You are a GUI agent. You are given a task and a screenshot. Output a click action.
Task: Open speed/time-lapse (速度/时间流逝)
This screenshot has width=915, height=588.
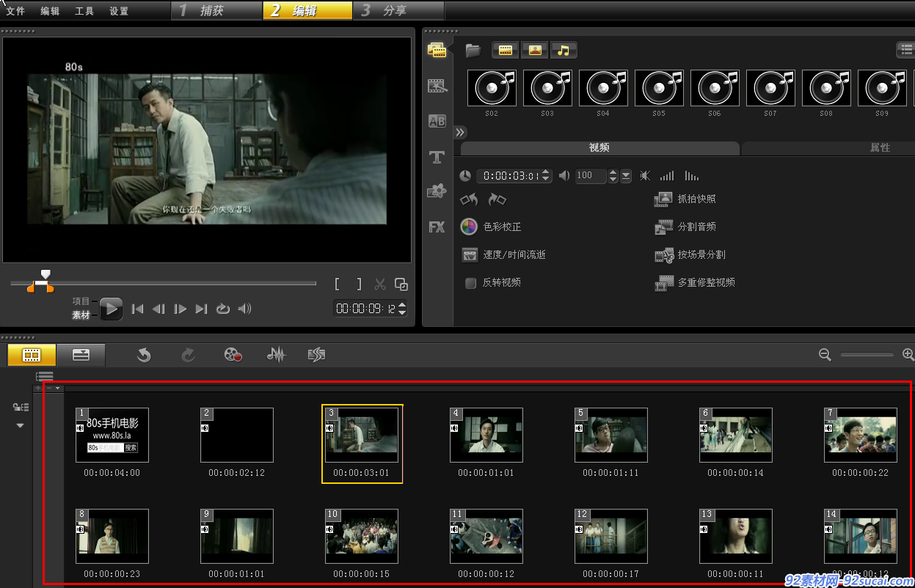(503, 254)
